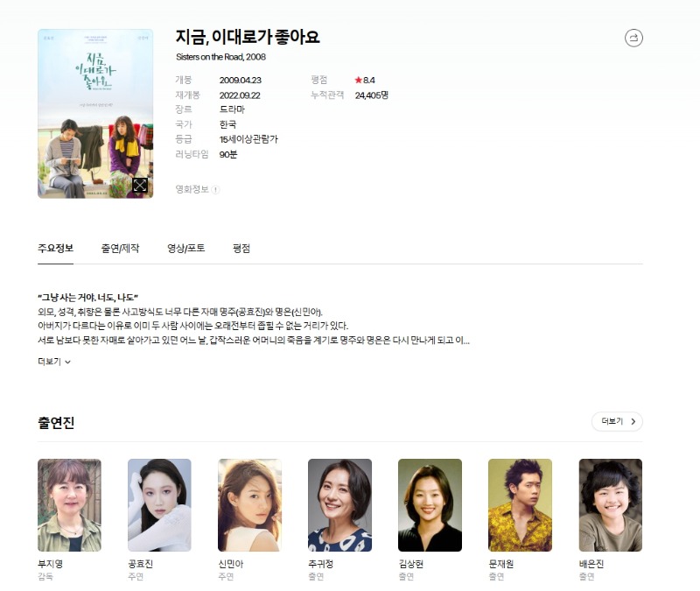Click the red star rating 8.4
Screen dimensions: 700x591
coord(365,81)
